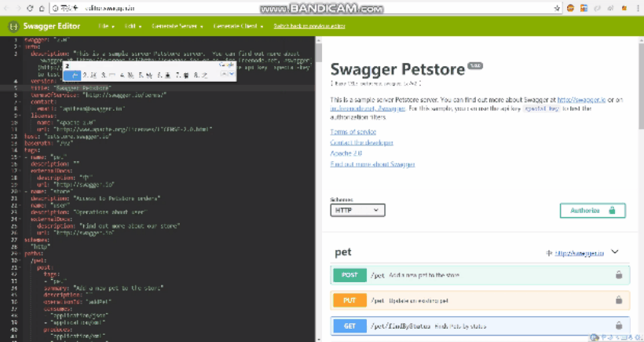644x342 pixels.
Task: Click the "Operations about user" description line
Action: pyautogui.click(x=89, y=212)
